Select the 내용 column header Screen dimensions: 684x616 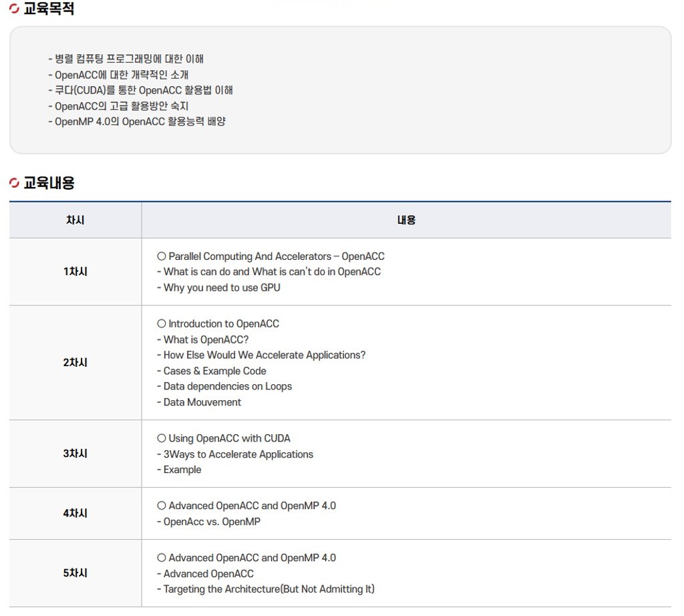click(x=406, y=220)
